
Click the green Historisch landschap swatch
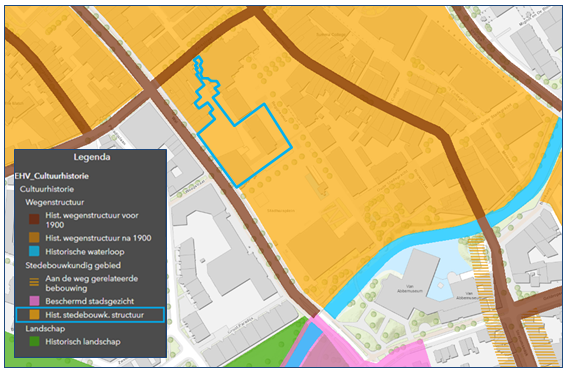(x=34, y=341)
